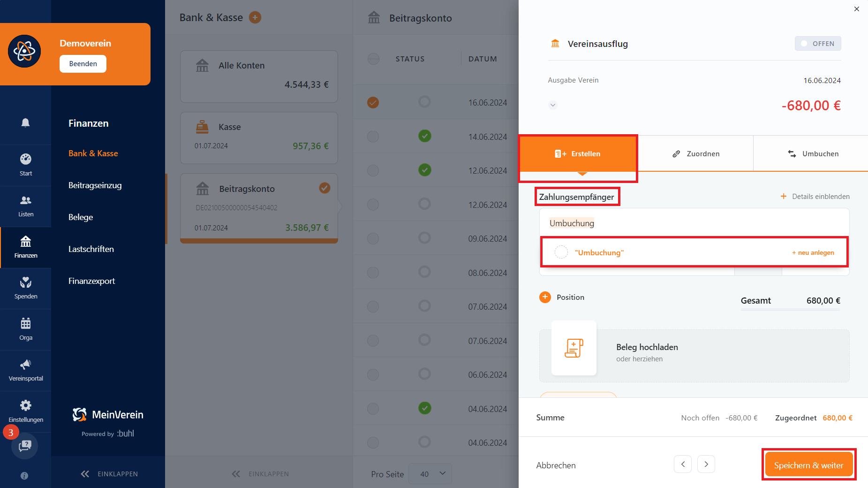
Task: Close the booking panel with X
Action: [857, 9]
